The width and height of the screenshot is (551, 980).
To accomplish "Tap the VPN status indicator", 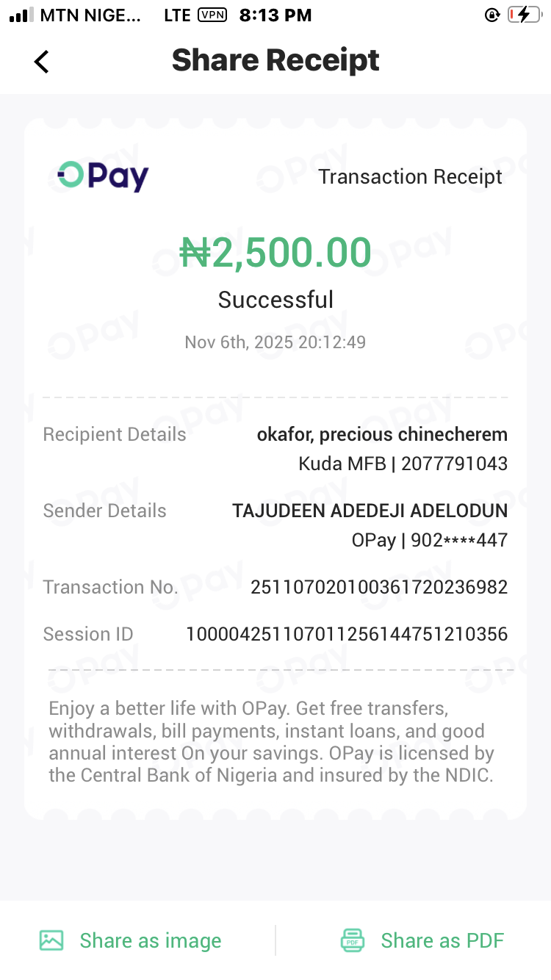I will (212, 15).
